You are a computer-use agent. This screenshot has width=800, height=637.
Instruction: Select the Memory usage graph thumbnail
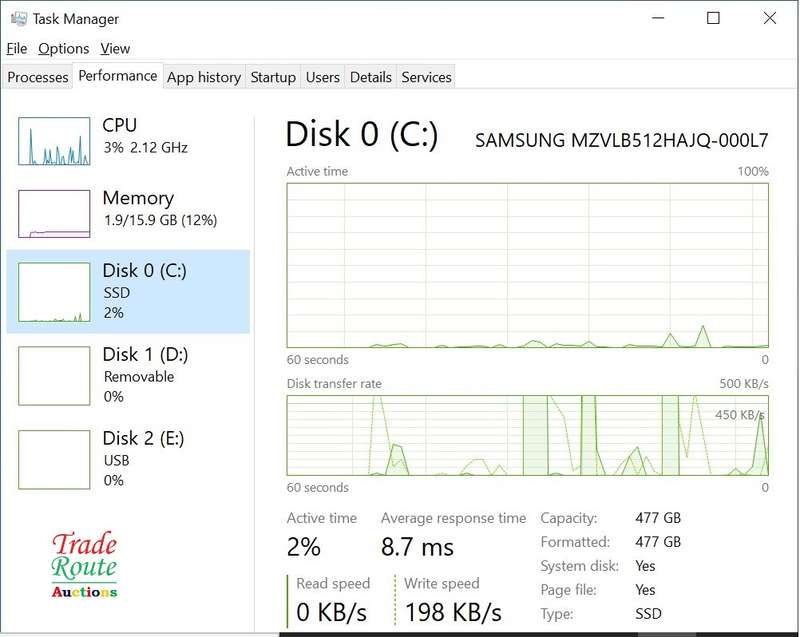point(54,214)
